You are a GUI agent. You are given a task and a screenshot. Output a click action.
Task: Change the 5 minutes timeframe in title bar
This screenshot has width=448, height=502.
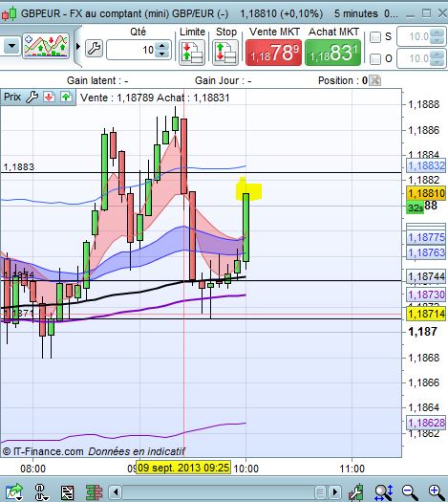tap(356, 13)
